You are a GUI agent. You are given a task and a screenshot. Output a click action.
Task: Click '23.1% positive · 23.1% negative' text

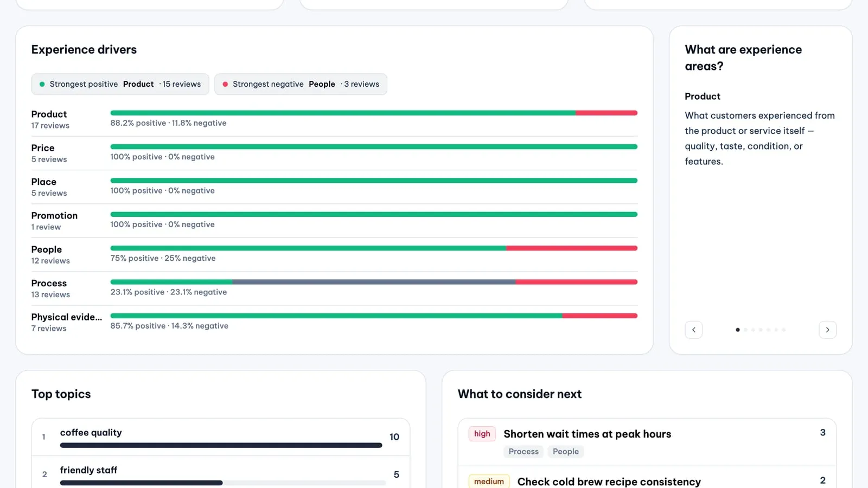point(169,292)
